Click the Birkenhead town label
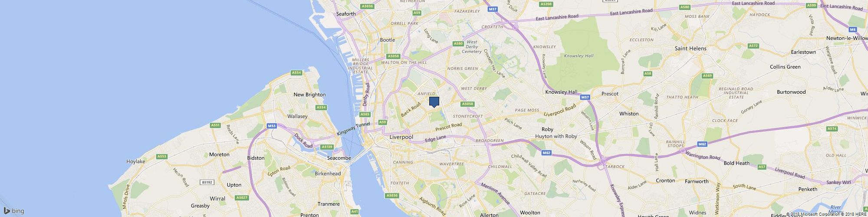This screenshot has height=217, width=868. tap(328, 174)
